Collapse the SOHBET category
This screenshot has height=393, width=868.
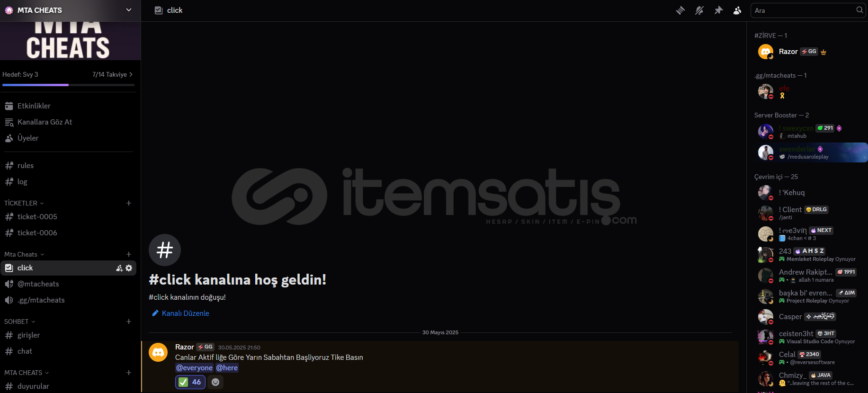(19, 322)
